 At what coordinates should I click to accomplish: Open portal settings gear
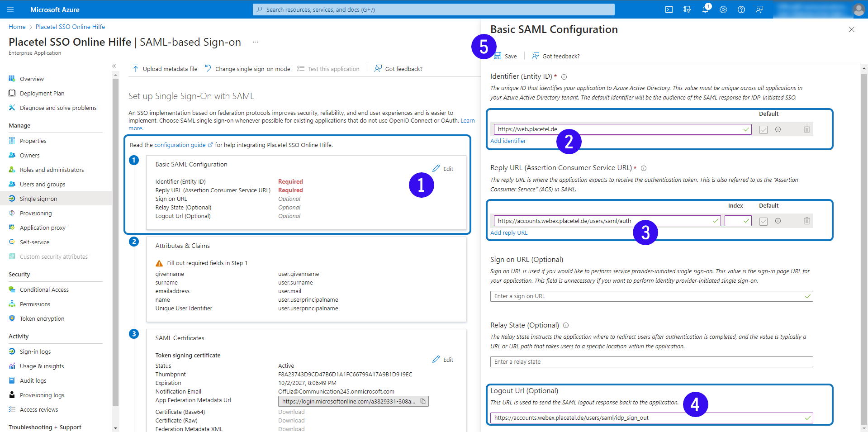click(723, 9)
